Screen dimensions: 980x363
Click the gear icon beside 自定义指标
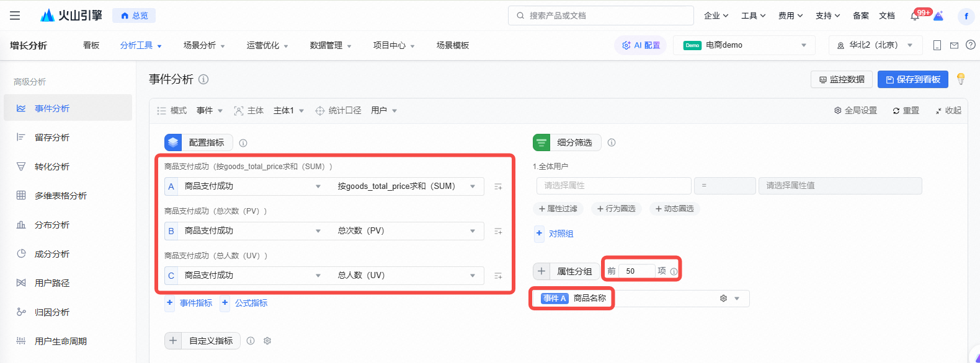(267, 341)
